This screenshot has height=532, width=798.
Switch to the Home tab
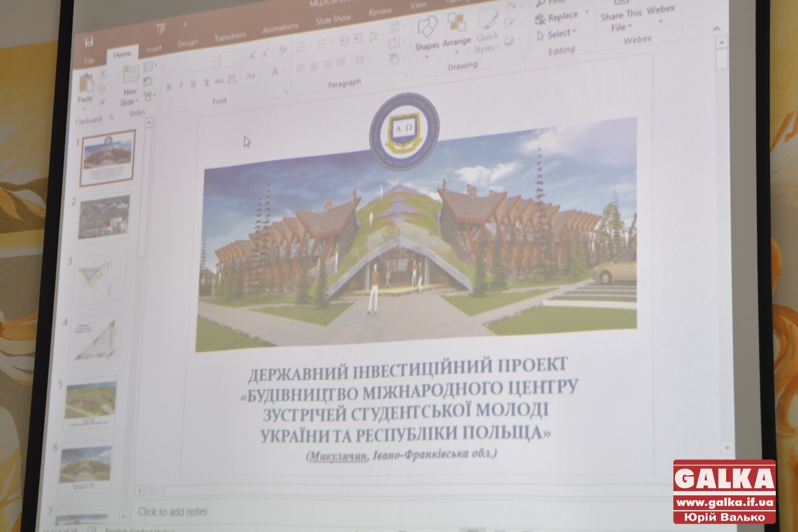(122, 54)
